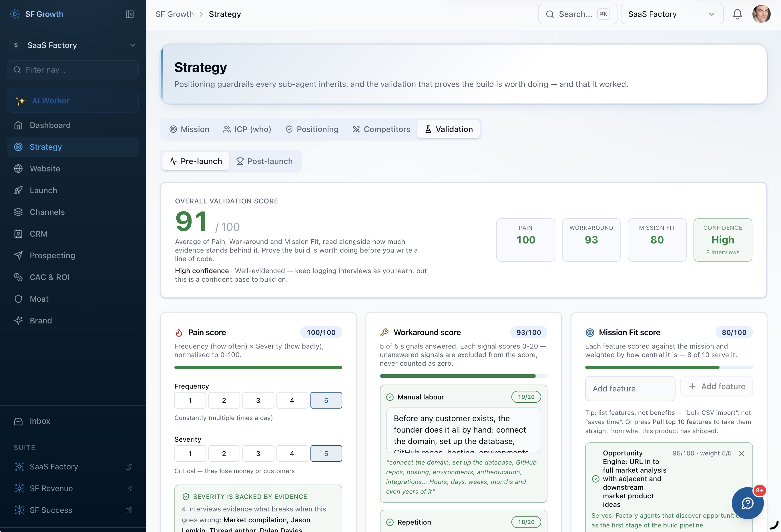Open Channels in the sidebar
This screenshot has width=781, height=532.
[x=73, y=212]
